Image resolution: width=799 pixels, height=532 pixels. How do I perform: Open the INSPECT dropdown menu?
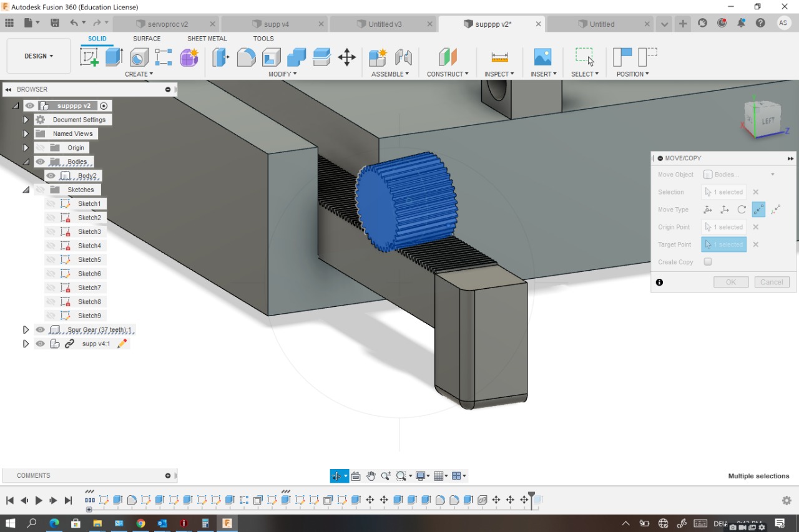499,74
